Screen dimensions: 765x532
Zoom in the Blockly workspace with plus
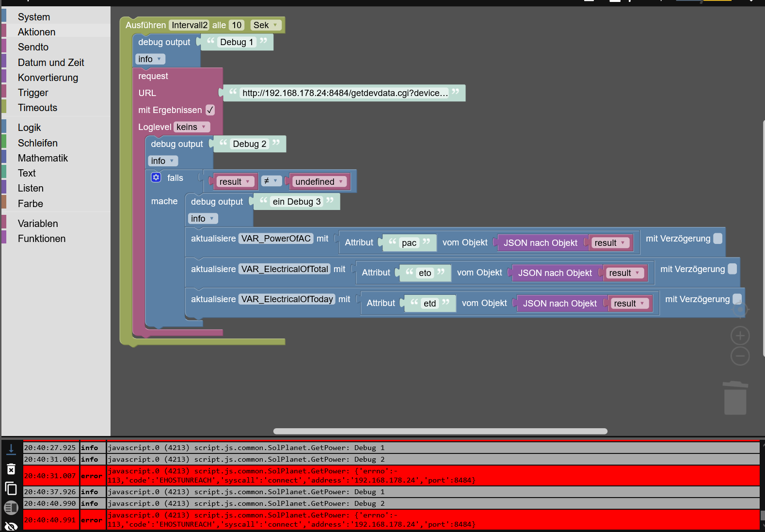pyautogui.click(x=740, y=336)
